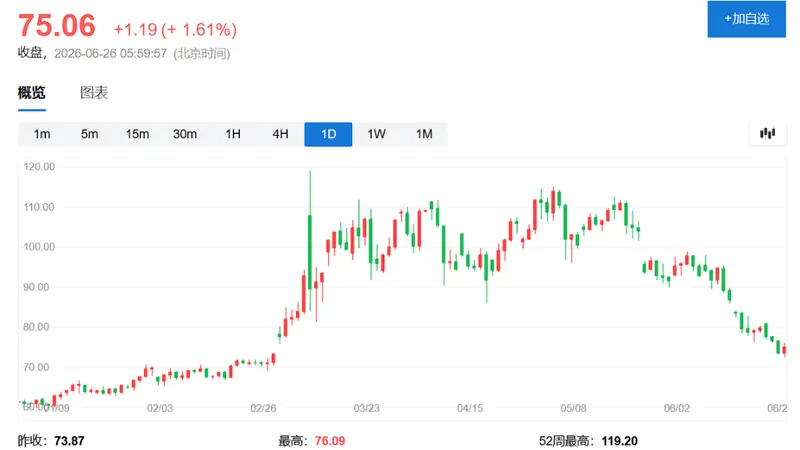Click the 最高 value 76.09

tap(330, 441)
